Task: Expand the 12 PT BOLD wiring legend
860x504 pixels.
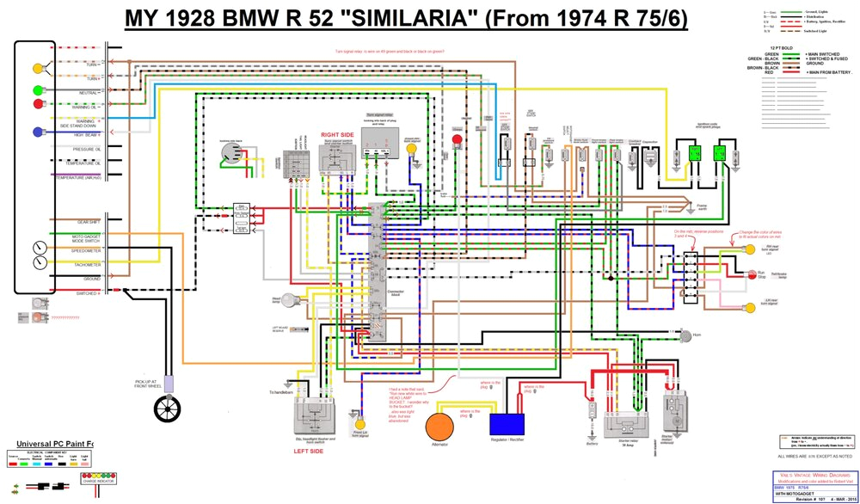Action: click(x=781, y=48)
